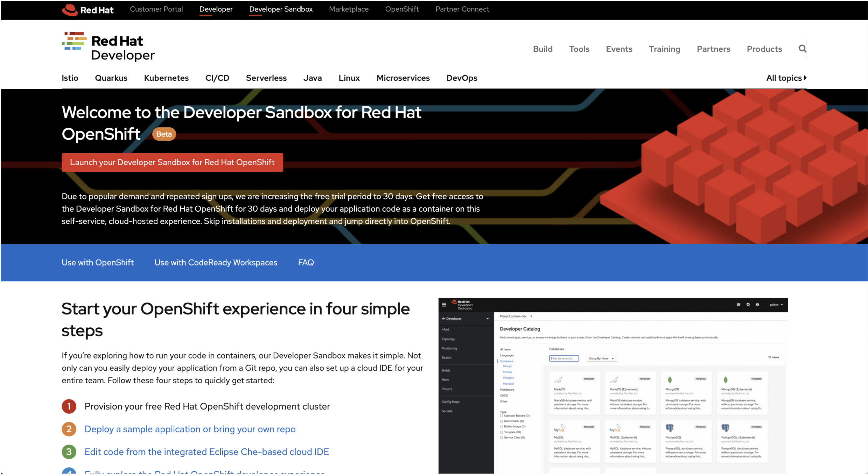The width and height of the screenshot is (868, 475).
Task: Select the Microservices topic
Action: coord(403,78)
